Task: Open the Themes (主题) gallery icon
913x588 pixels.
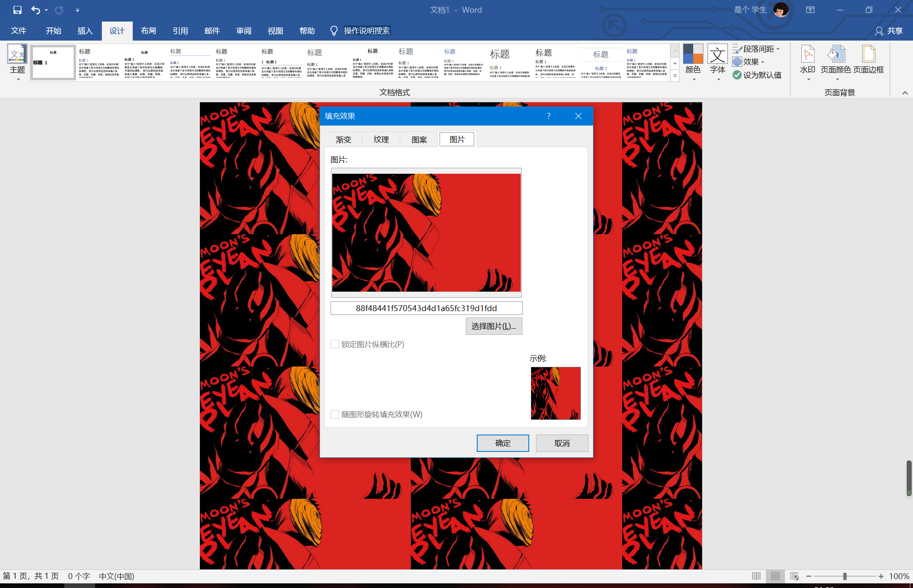Action: [x=17, y=54]
